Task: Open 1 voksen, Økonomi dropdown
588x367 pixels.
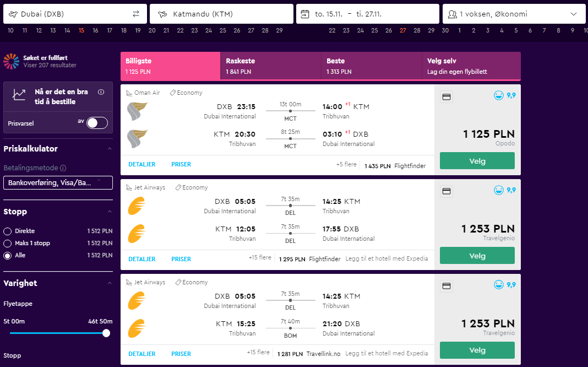Action: click(514, 14)
